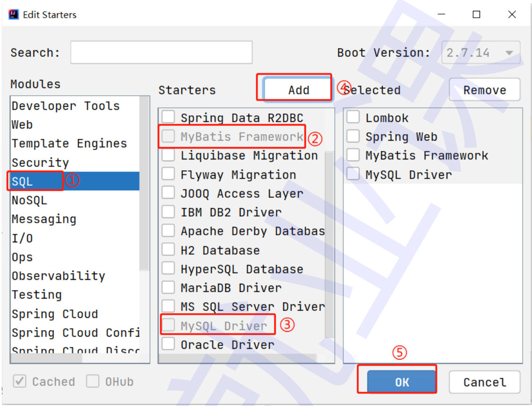Focus the Search input field

(x=161, y=53)
